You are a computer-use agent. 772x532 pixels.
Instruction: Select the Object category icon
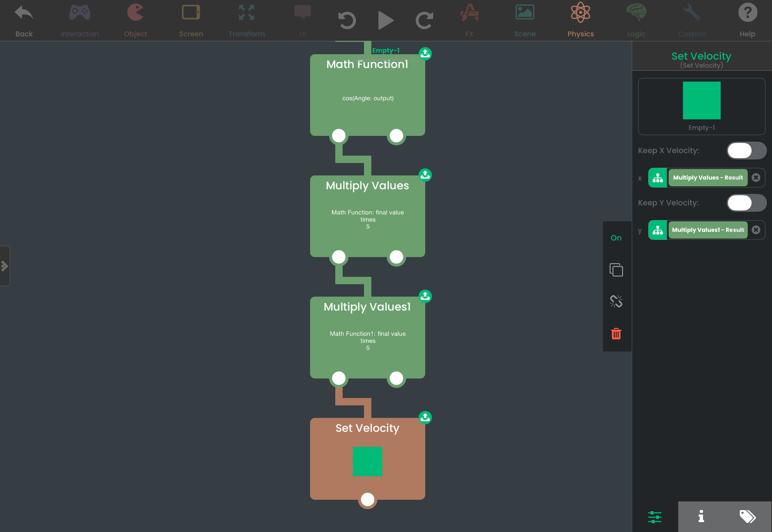pyautogui.click(x=135, y=20)
